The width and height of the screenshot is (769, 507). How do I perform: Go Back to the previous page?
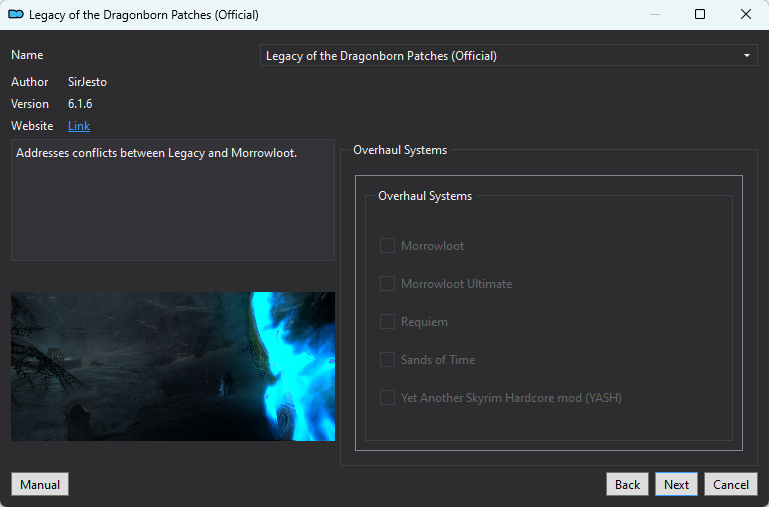(x=627, y=484)
